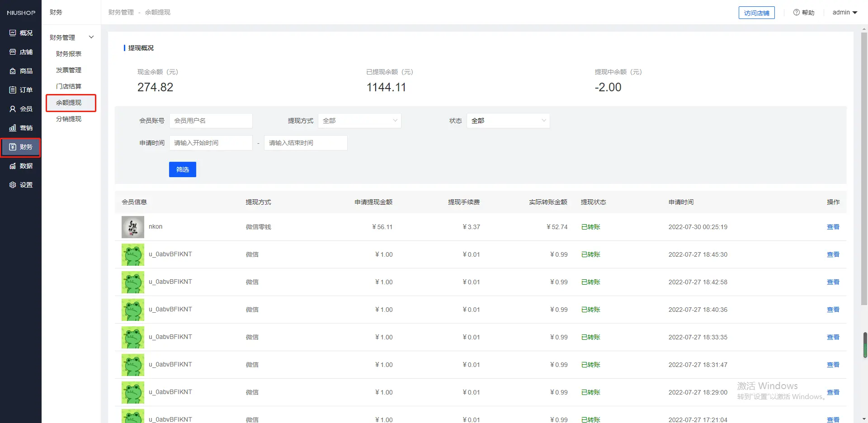Click the 访问店铺 button

[x=756, y=13]
